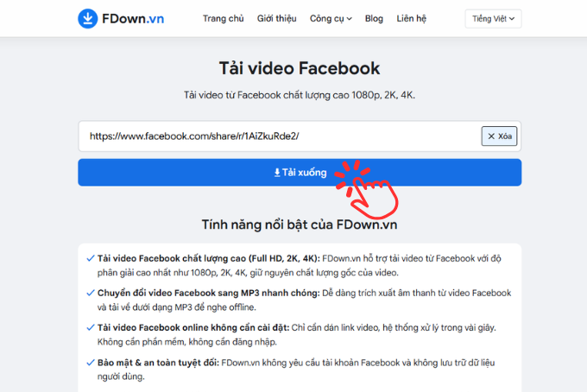This screenshot has height=392, width=587.
Task: Click checkmark beside Bảo mật & an toàn
Action: click(x=91, y=363)
